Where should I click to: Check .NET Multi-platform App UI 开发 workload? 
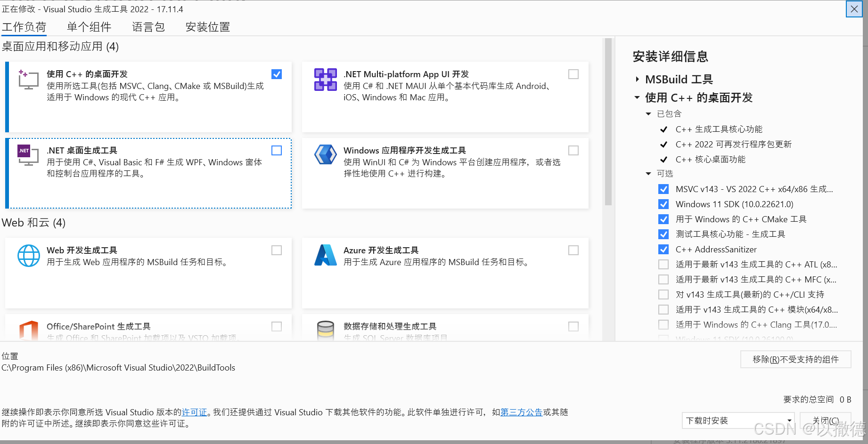[573, 74]
